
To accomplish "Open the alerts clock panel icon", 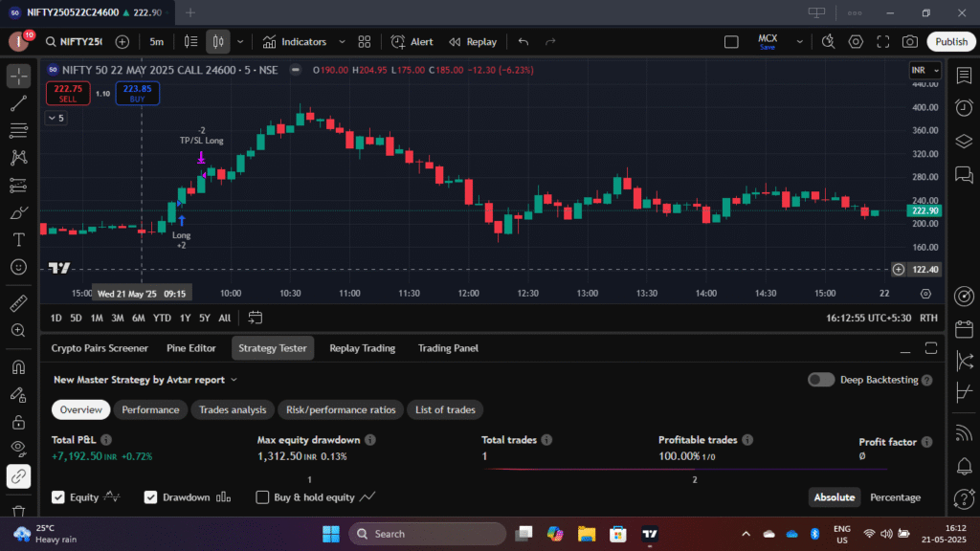I will [964, 108].
